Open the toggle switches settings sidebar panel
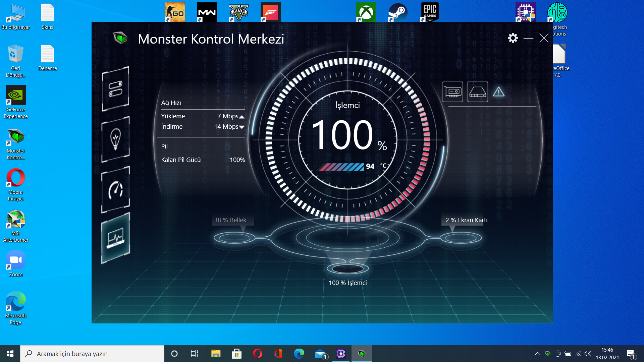 pyautogui.click(x=116, y=89)
